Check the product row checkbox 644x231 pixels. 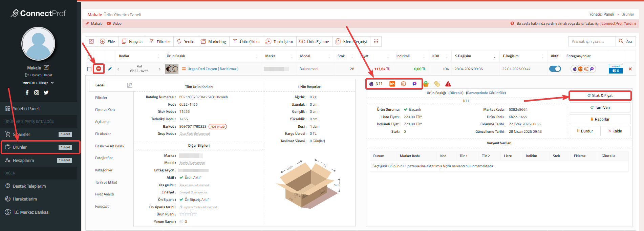click(89, 69)
